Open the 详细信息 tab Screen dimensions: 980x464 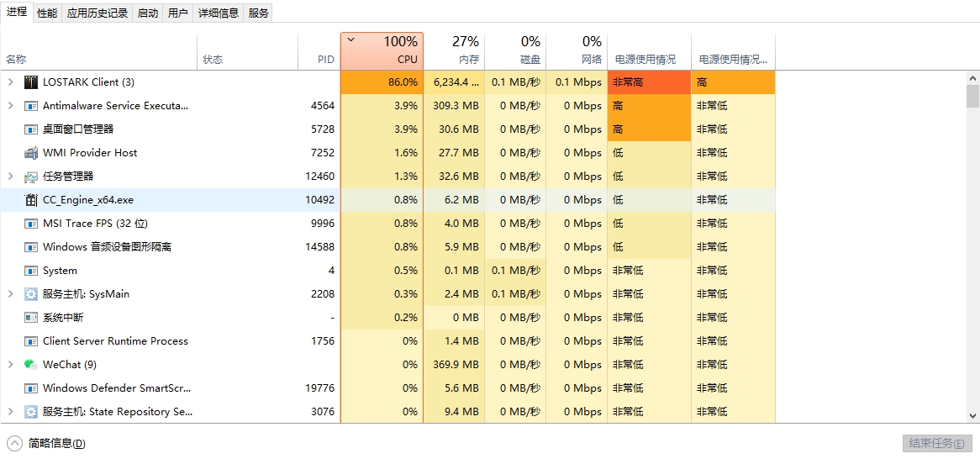219,13
